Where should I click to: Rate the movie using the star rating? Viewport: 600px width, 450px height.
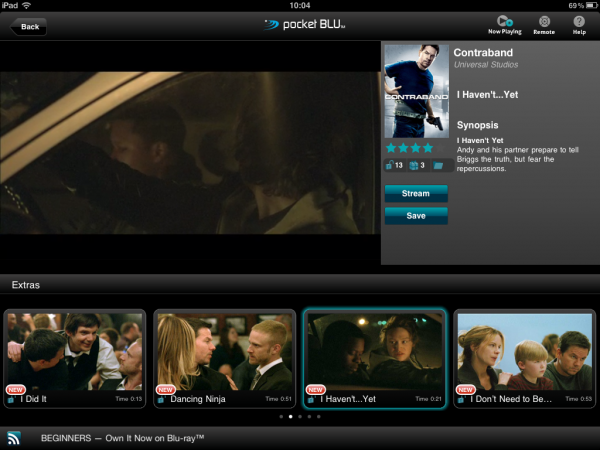pyautogui.click(x=409, y=148)
